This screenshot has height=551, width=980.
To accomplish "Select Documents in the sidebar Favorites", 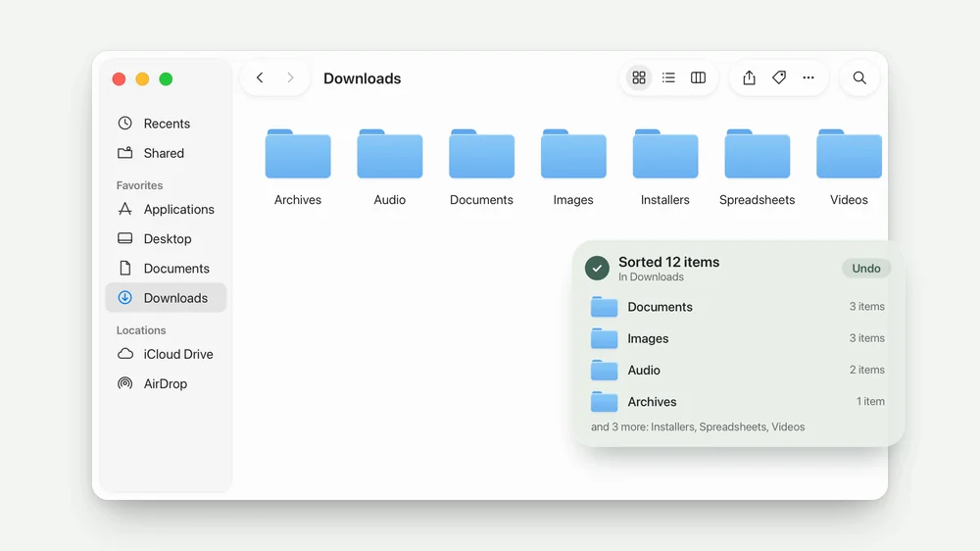I will (166, 269).
